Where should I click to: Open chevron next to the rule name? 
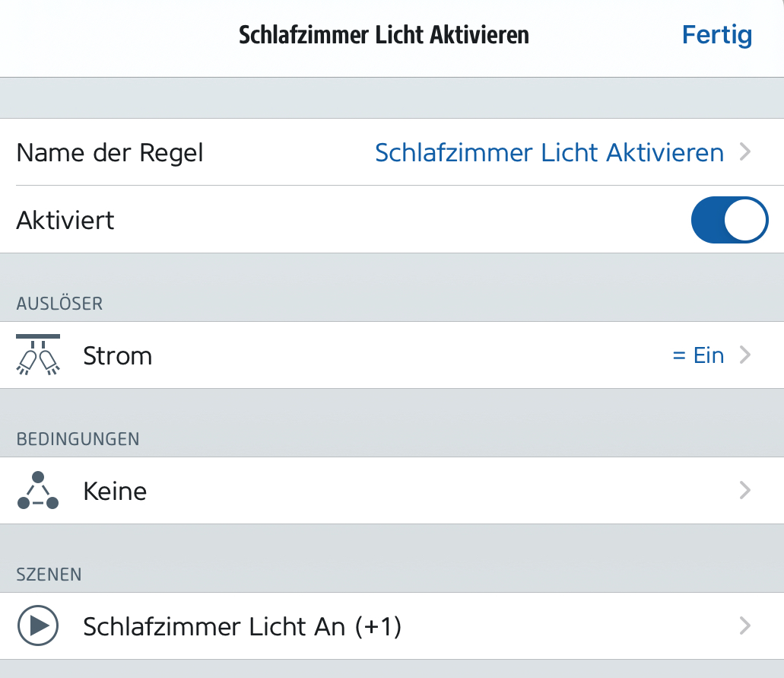[x=745, y=153]
